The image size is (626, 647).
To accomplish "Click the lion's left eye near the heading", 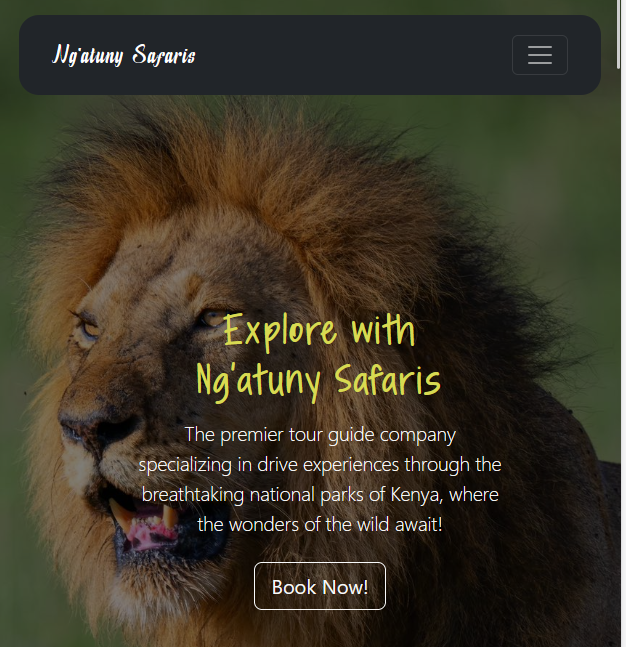I will (213, 319).
